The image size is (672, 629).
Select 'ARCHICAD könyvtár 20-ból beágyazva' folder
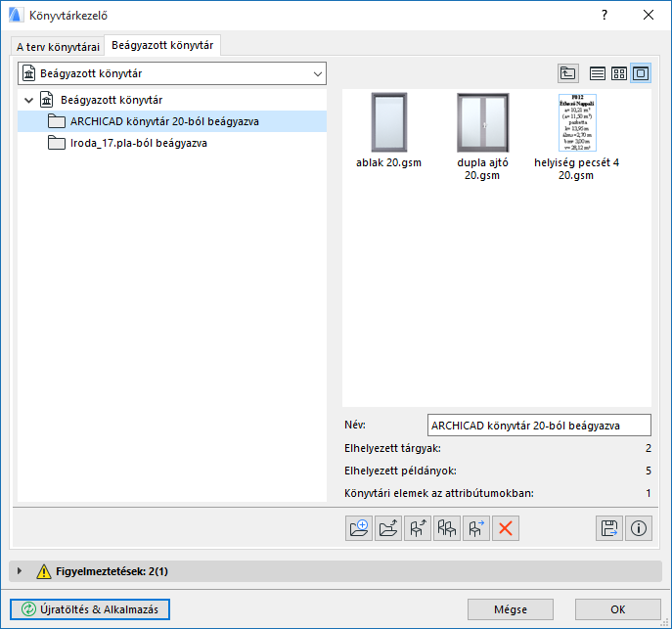[x=172, y=121]
